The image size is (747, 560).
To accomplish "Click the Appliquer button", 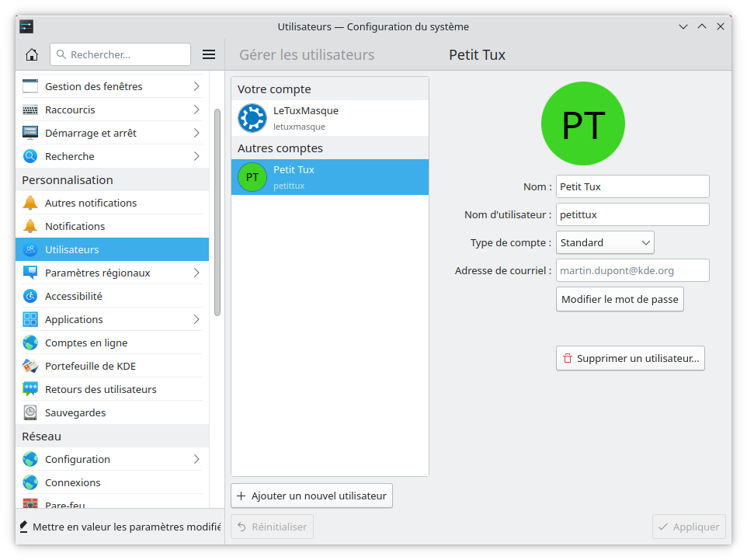I will [689, 527].
